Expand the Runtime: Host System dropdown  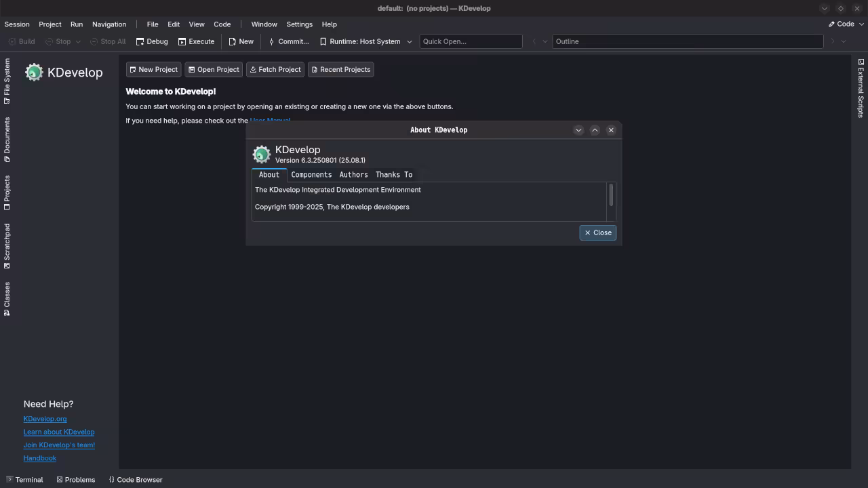[409, 41]
